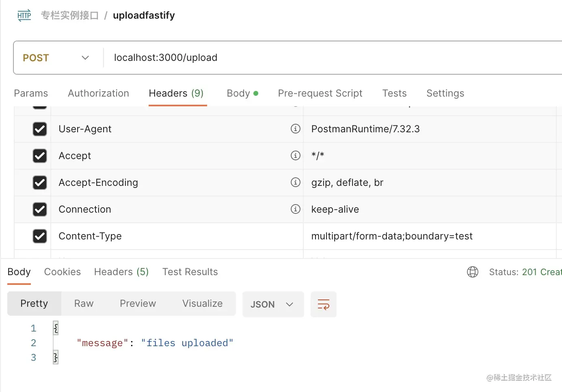562x392 pixels.
Task: Click info icon beside User-Agent header
Action: tap(296, 129)
